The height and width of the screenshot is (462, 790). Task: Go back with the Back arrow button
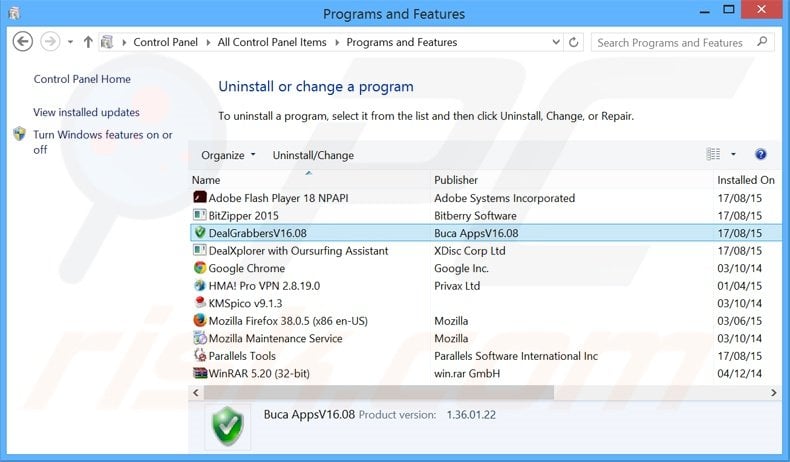(x=23, y=42)
